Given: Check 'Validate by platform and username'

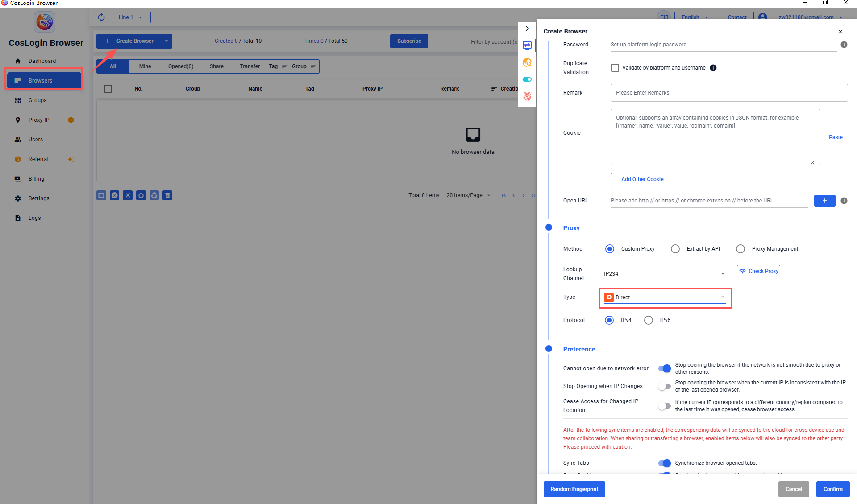Looking at the screenshot, I should tap(615, 68).
